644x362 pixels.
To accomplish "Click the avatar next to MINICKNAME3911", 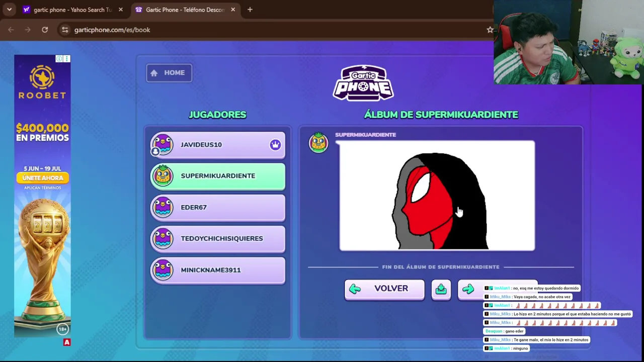I will click(163, 270).
